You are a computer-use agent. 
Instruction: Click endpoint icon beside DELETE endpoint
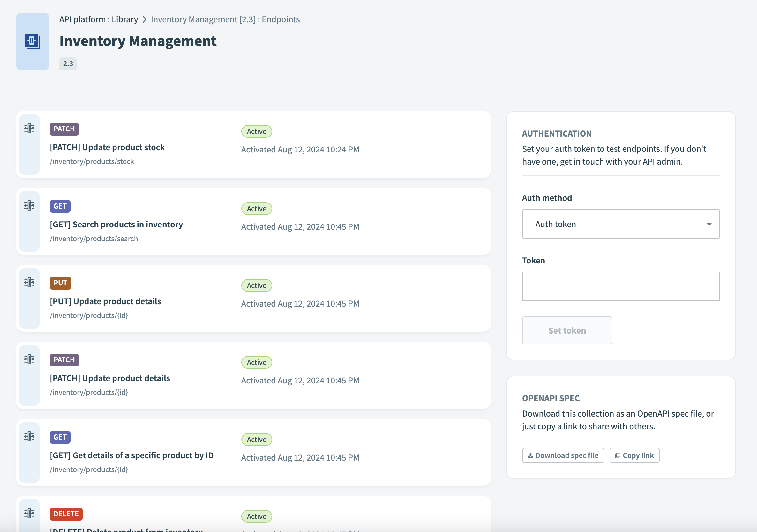click(29, 513)
